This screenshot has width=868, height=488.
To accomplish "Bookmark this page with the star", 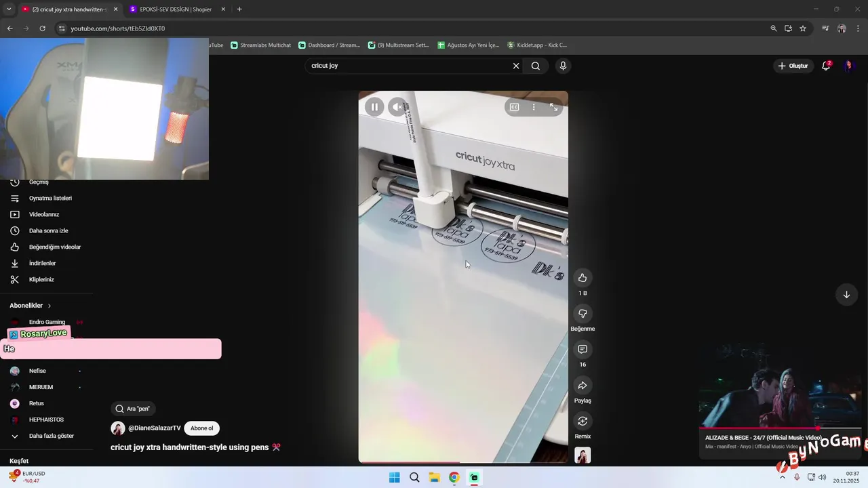I will [x=803, y=28].
